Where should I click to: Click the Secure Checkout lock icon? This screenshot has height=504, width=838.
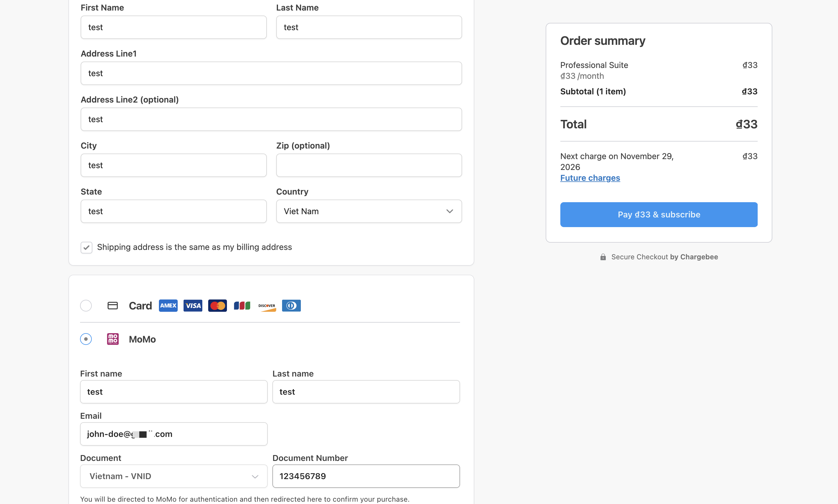tap(603, 257)
